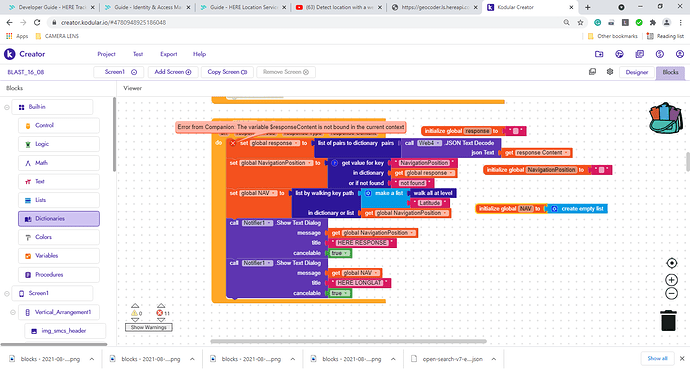Open the settings gear icon near Designer
The image size is (690, 370).
pyautogui.click(x=609, y=72)
